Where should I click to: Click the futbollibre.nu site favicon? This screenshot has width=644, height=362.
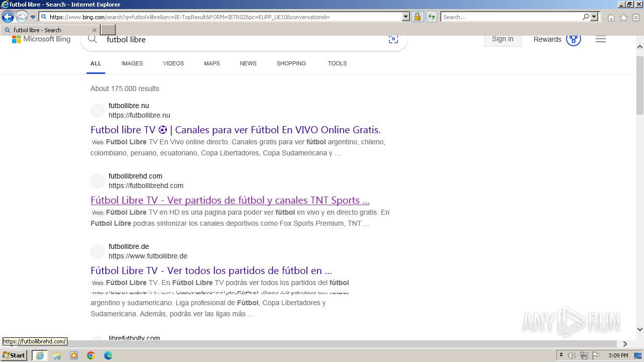click(98, 111)
